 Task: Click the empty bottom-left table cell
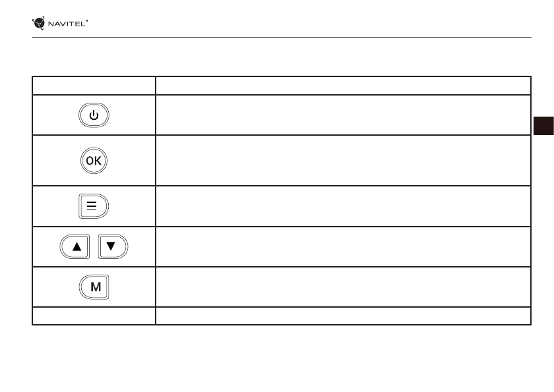(94, 316)
